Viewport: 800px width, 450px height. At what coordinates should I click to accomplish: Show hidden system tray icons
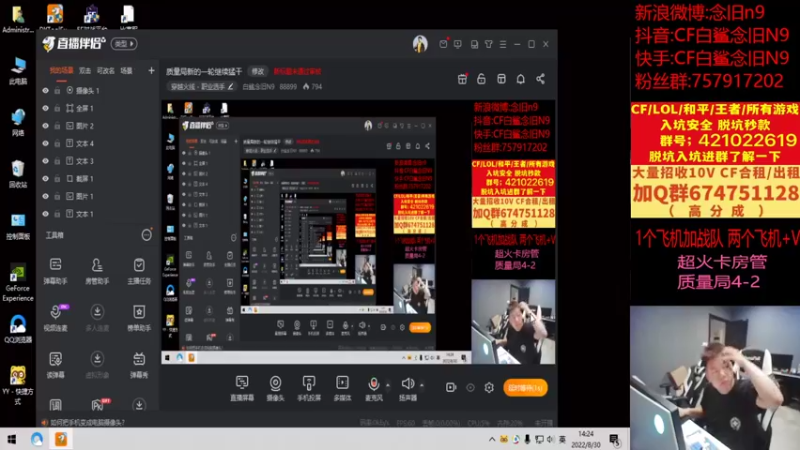coord(492,439)
